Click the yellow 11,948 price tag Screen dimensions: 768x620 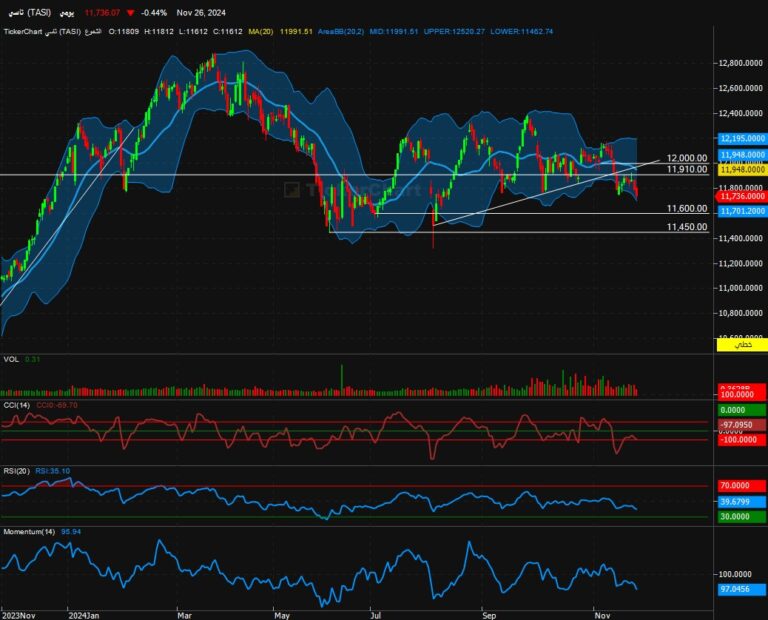coord(741,170)
